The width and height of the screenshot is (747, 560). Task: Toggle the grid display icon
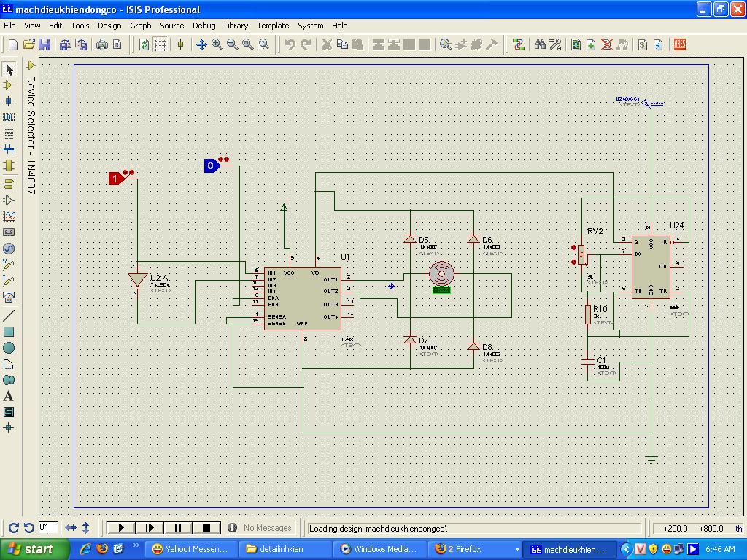(x=160, y=44)
